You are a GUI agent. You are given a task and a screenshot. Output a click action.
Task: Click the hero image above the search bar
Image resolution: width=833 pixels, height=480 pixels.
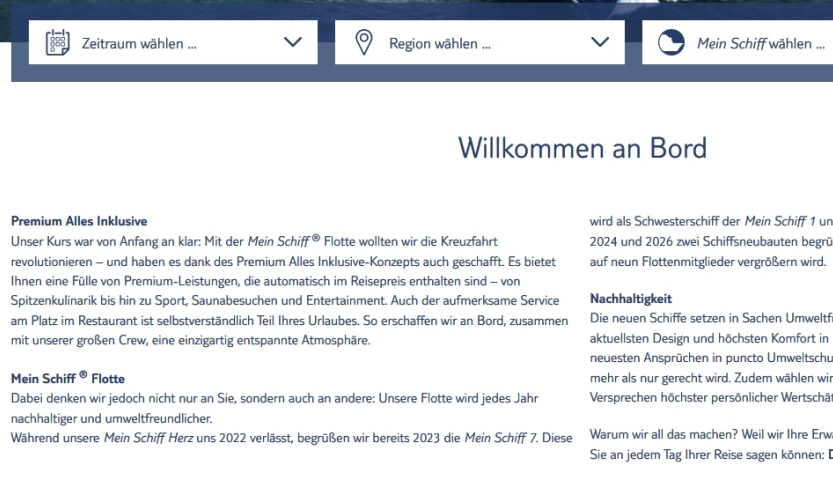(416, 6)
